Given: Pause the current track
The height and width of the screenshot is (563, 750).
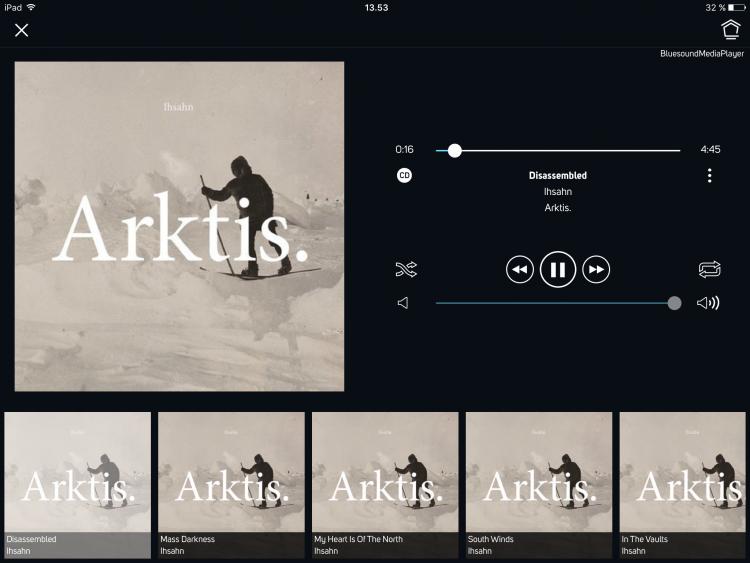Looking at the screenshot, I should tap(558, 269).
